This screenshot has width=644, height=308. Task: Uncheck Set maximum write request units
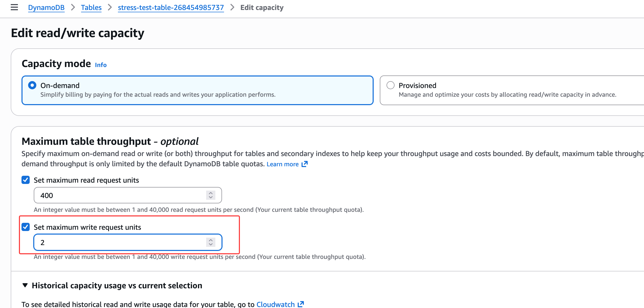pyautogui.click(x=26, y=227)
